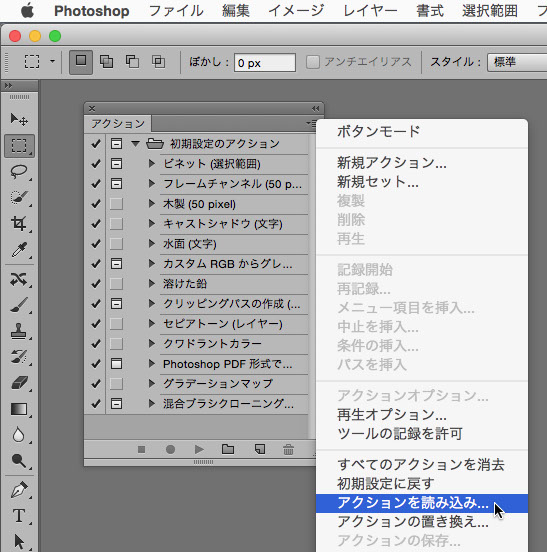Click the record button in Actions panel
Screen dimensions: 547x552
click(x=170, y=449)
